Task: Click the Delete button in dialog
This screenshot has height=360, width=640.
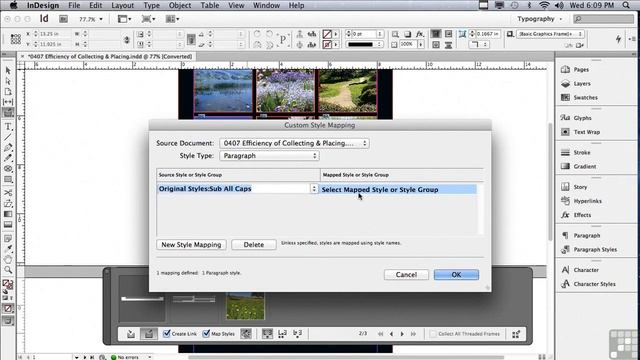Action: tap(254, 244)
